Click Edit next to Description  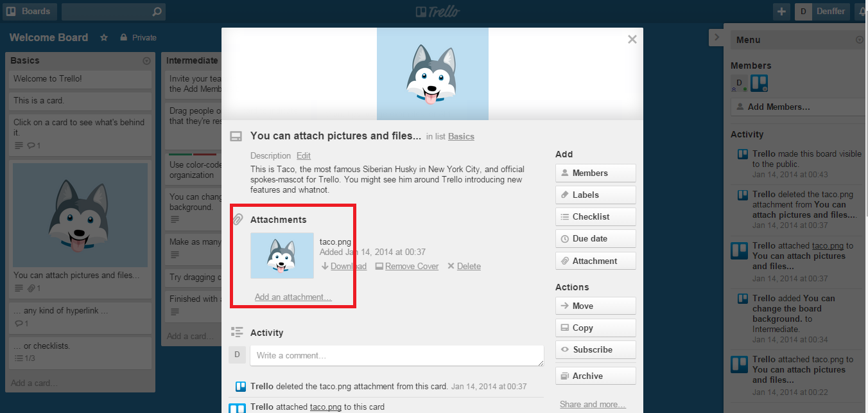[304, 155]
